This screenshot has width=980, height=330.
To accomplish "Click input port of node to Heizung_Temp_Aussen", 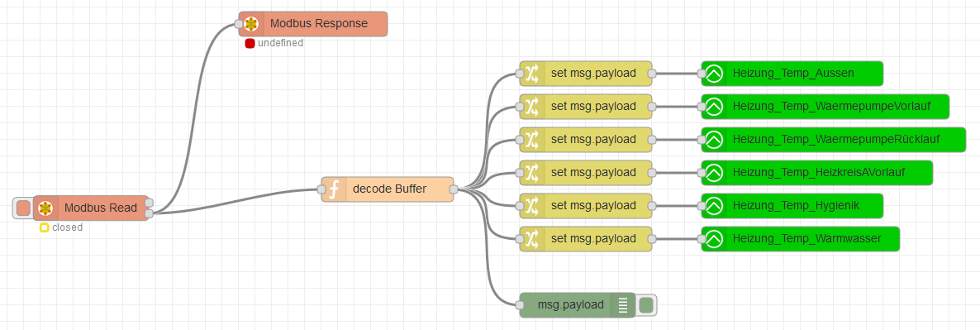I will click(520, 74).
